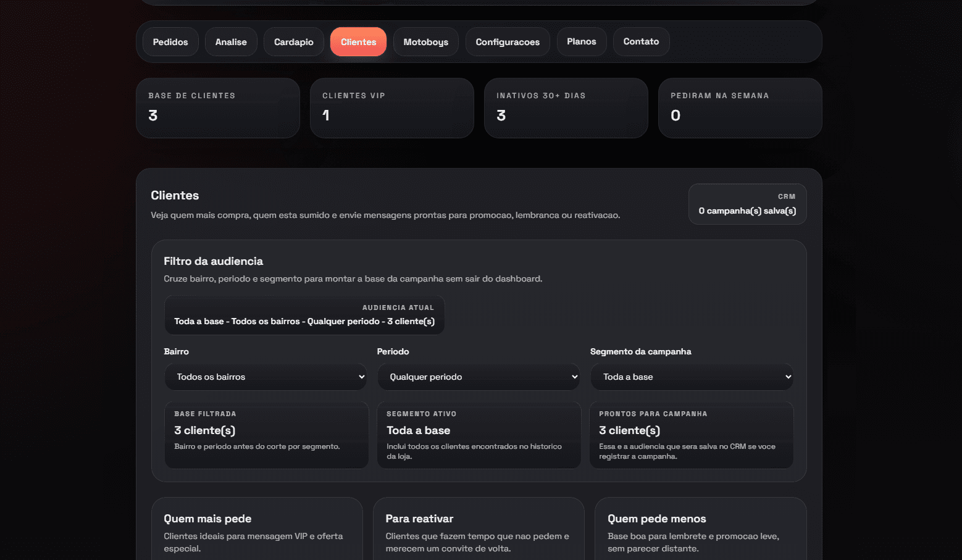The width and height of the screenshot is (962, 560).
Task: Switch to the Pedidos tab
Action: pos(170,41)
